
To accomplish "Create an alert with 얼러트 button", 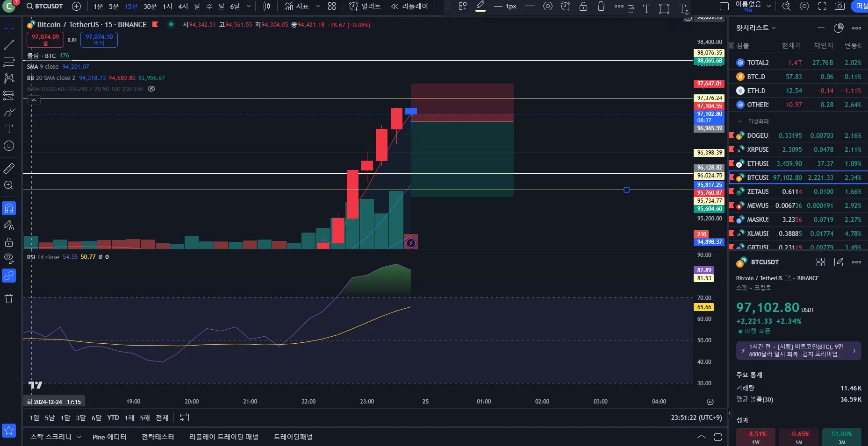I will [365, 6].
